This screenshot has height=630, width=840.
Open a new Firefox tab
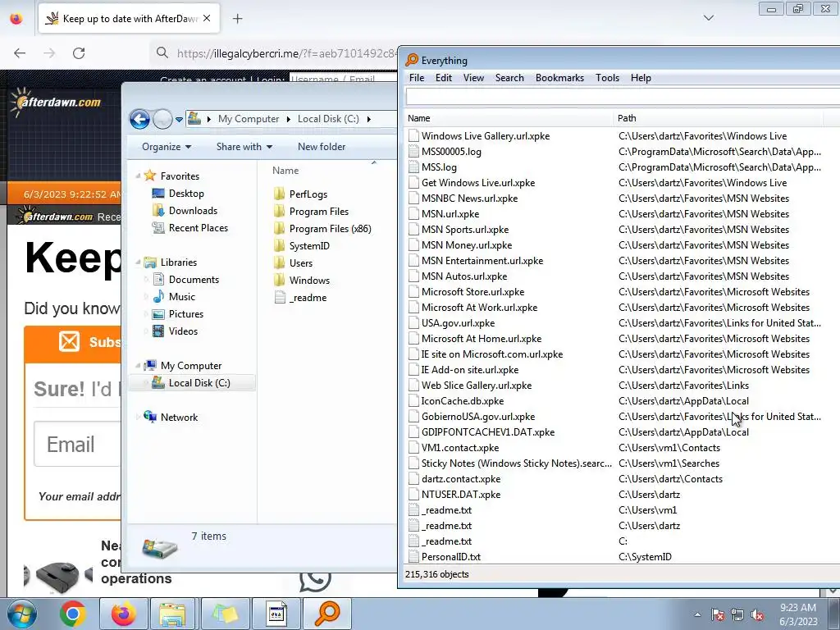point(237,19)
